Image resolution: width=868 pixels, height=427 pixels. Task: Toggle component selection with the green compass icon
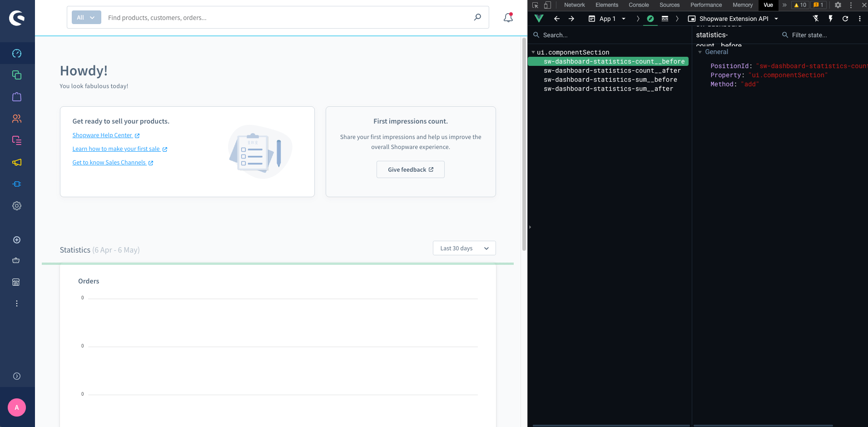tap(650, 19)
